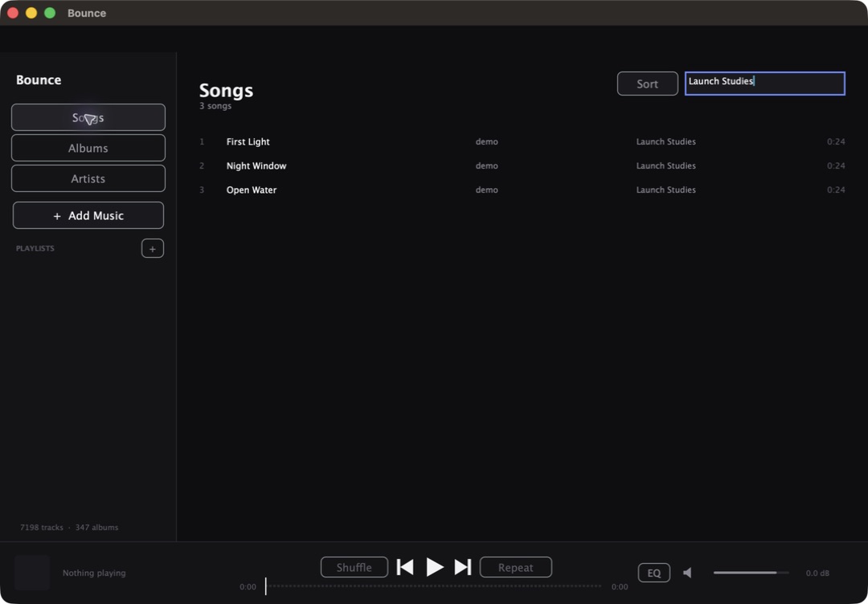Viewport: 868px width, 604px height.
Task: Click the Bounce sidebar title
Action: pos(39,80)
